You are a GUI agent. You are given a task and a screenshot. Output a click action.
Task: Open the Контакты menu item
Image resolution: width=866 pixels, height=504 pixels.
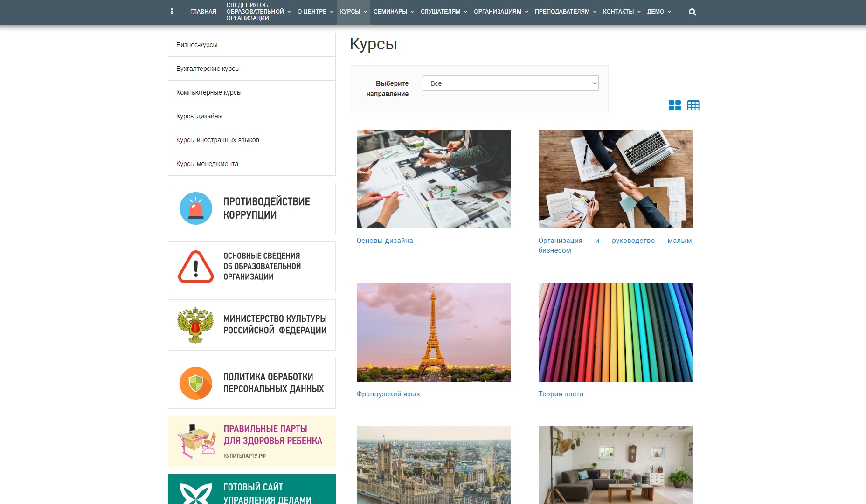pos(621,12)
